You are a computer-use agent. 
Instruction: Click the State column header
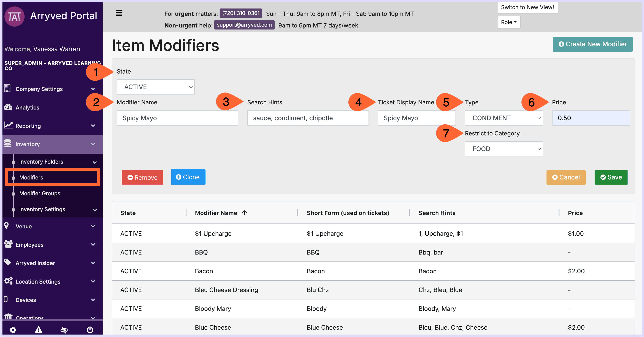pyautogui.click(x=128, y=213)
